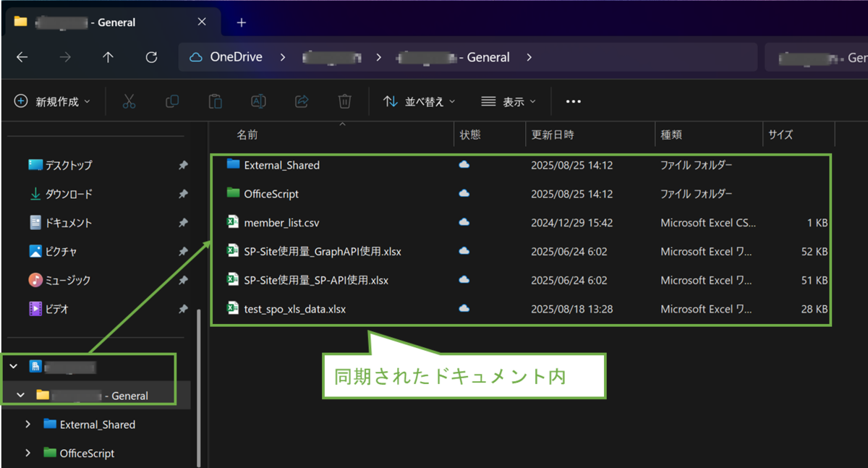
Task: Unpin ドキュメント using its pin icon
Action: tap(183, 224)
